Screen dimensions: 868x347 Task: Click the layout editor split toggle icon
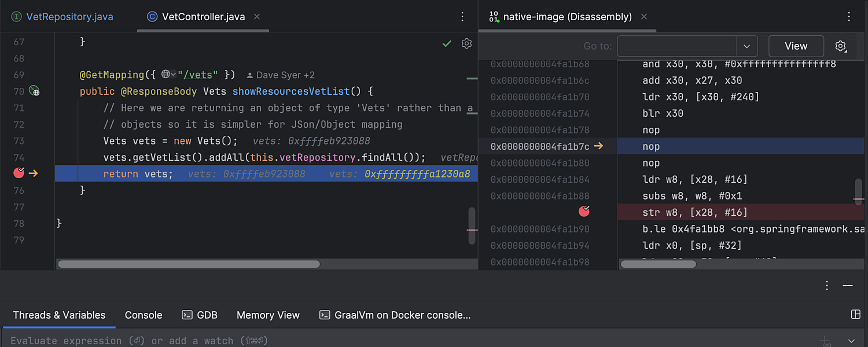[856, 314]
